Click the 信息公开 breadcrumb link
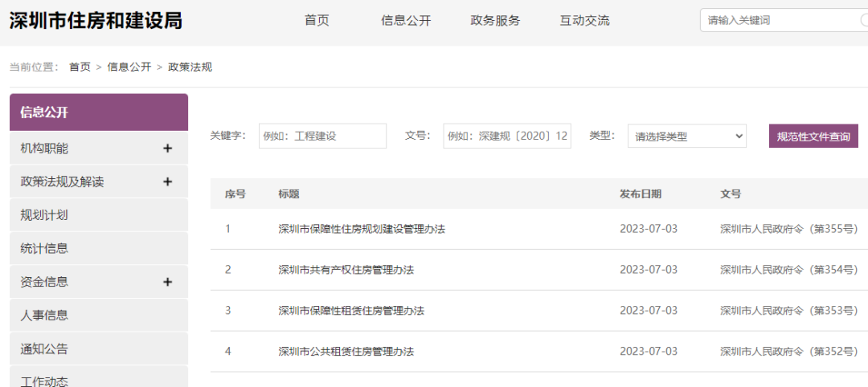 tap(129, 67)
